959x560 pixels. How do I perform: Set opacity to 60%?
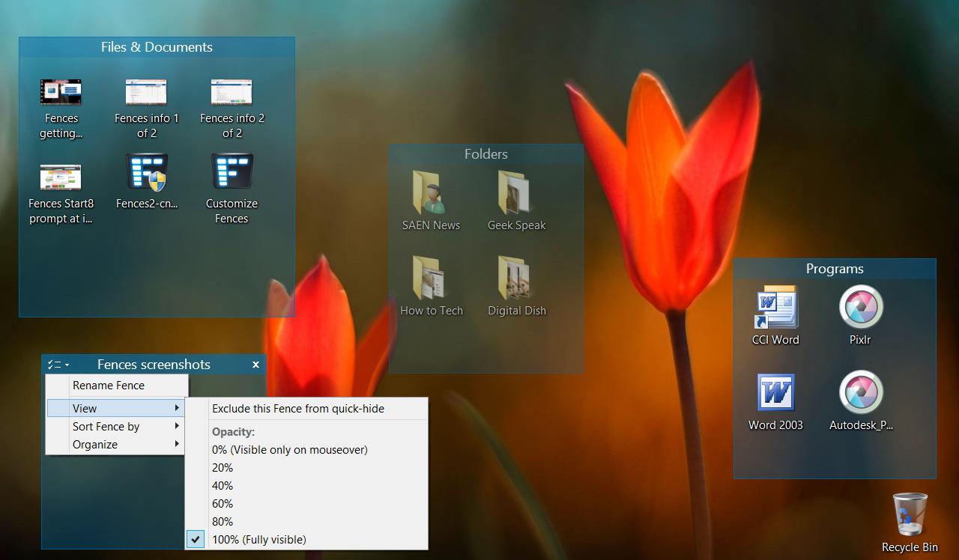tap(222, 503)
